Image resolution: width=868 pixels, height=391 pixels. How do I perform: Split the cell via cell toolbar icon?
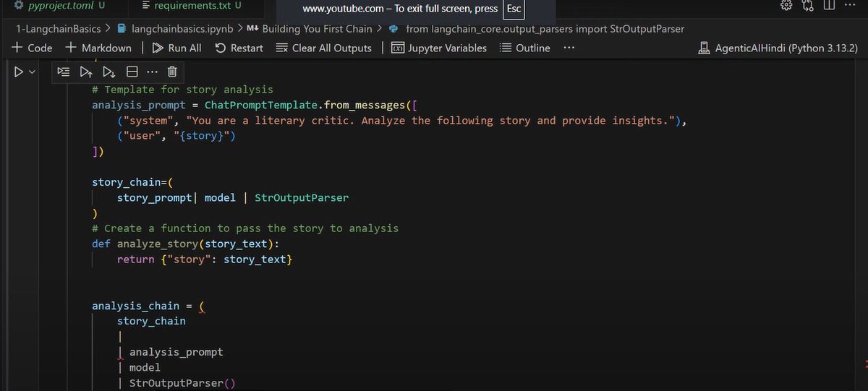pyautogui.click(x=132, y=72)
